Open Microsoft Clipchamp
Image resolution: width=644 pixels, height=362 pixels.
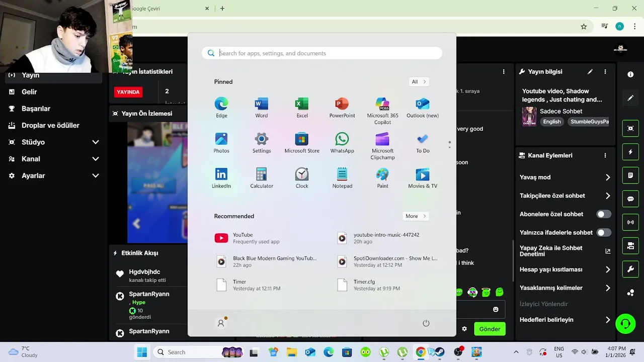coord(382,146)
